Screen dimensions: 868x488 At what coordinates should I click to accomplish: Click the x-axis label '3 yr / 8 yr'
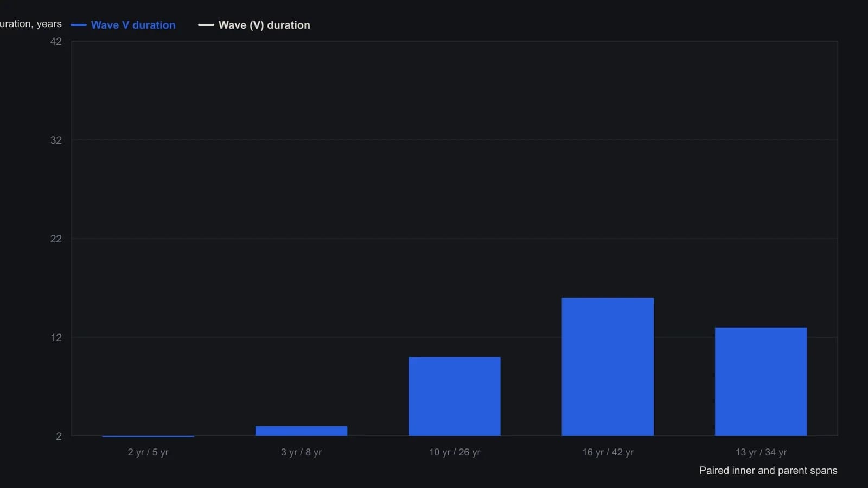coord(301,452)
